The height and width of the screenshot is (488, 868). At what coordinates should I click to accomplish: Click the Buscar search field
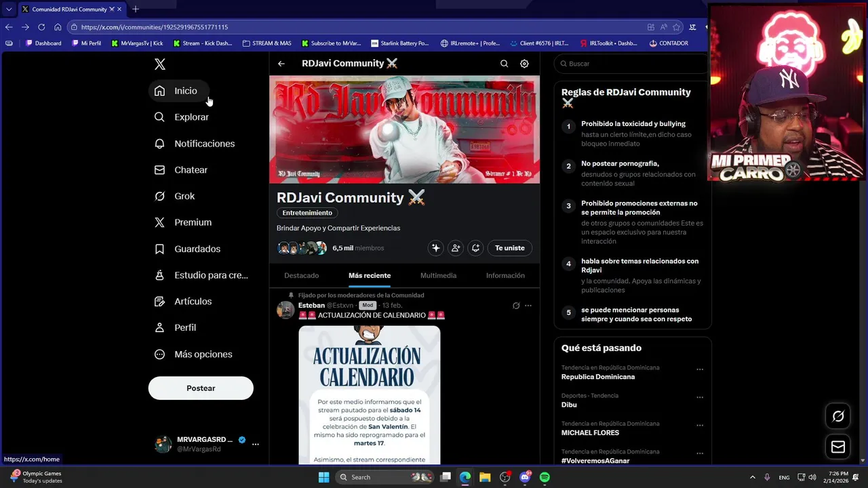[x=633, y=64]
